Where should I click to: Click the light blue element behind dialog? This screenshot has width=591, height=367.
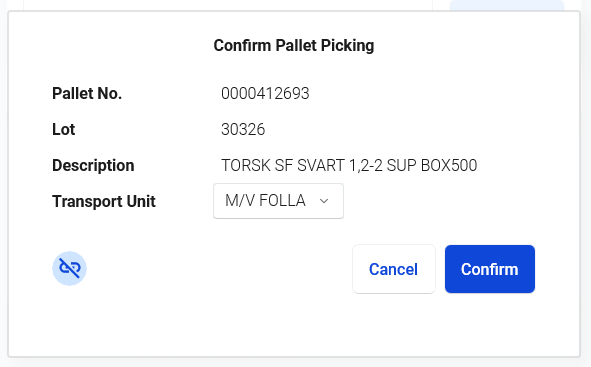[507, 5]
